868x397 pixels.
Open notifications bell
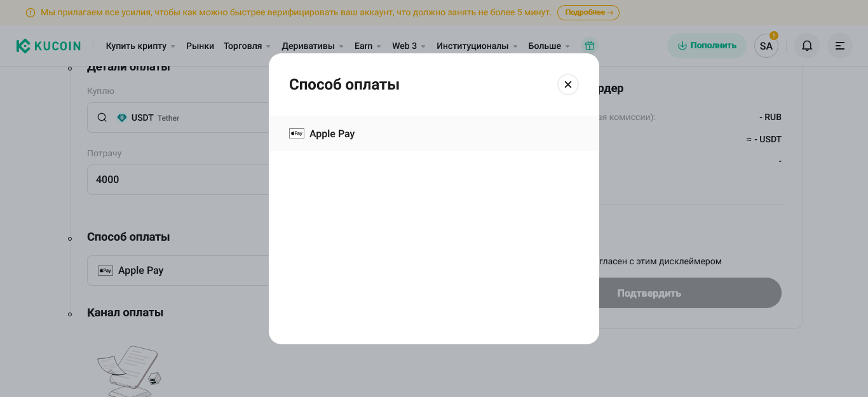click(806, 46)
